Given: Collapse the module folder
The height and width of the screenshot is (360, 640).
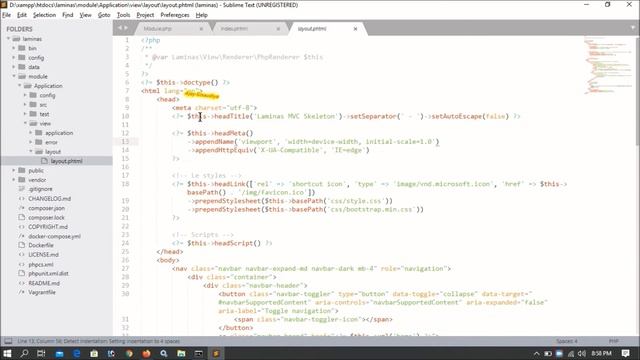Looking at the screenshot, I should (14, 76).
